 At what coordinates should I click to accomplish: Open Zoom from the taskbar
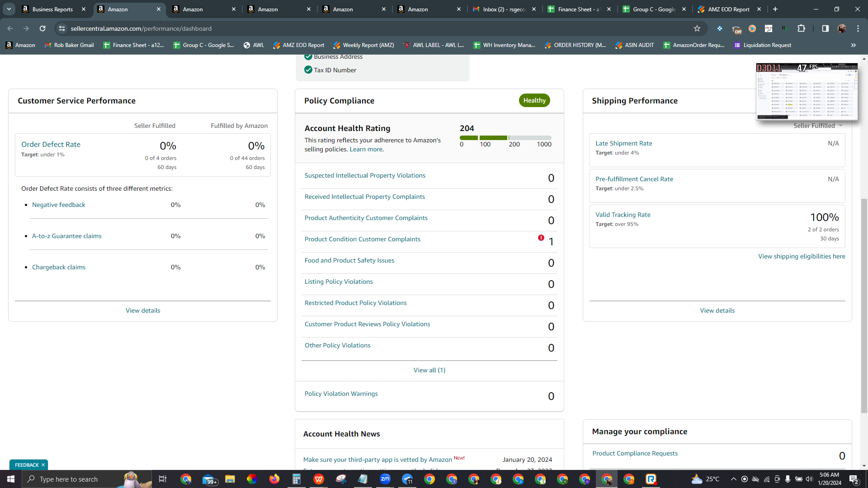pyautogui.click(x=385, y=479)
